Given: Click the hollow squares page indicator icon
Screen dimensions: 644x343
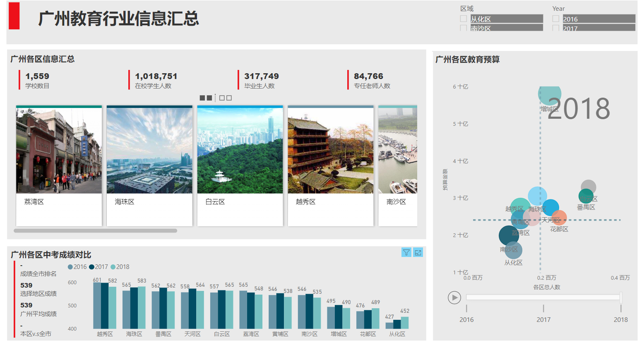Looking at the screenshot, I should pyautogui.click(x=226, y=98).
